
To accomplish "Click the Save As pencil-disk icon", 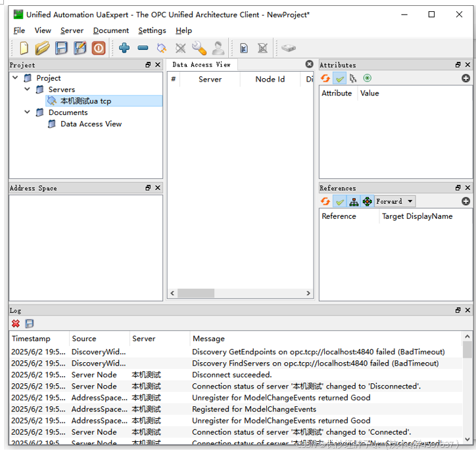I will tap(80, 48).
